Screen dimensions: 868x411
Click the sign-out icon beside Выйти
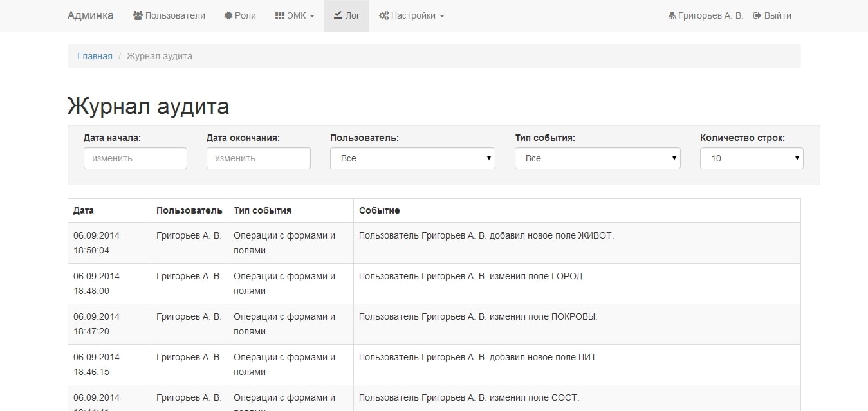click(757, 15)
